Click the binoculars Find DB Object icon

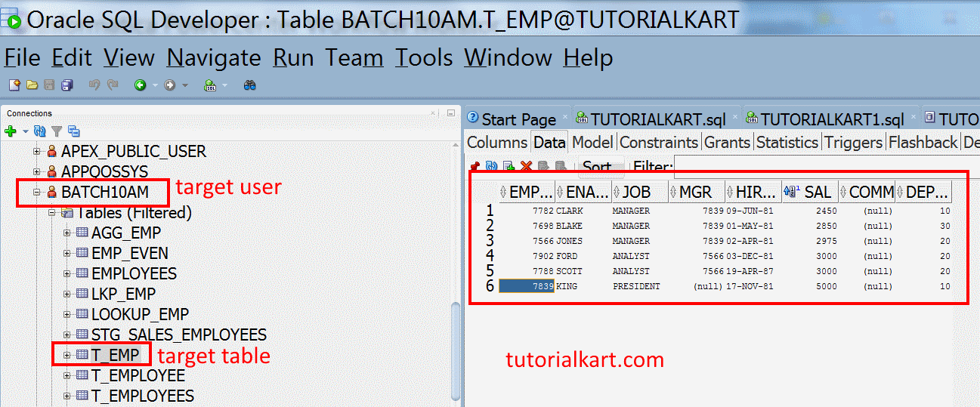[249, 85]
